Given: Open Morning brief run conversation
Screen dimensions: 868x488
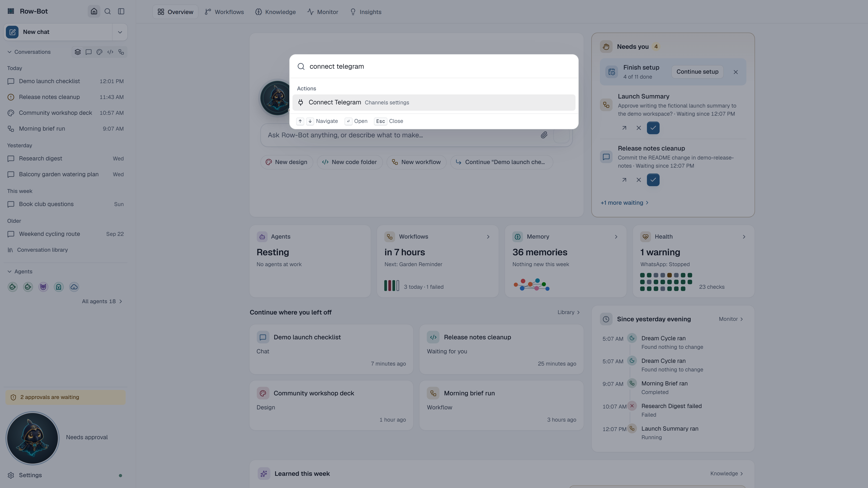Looking at the screenshot, I should pos(65,129).
